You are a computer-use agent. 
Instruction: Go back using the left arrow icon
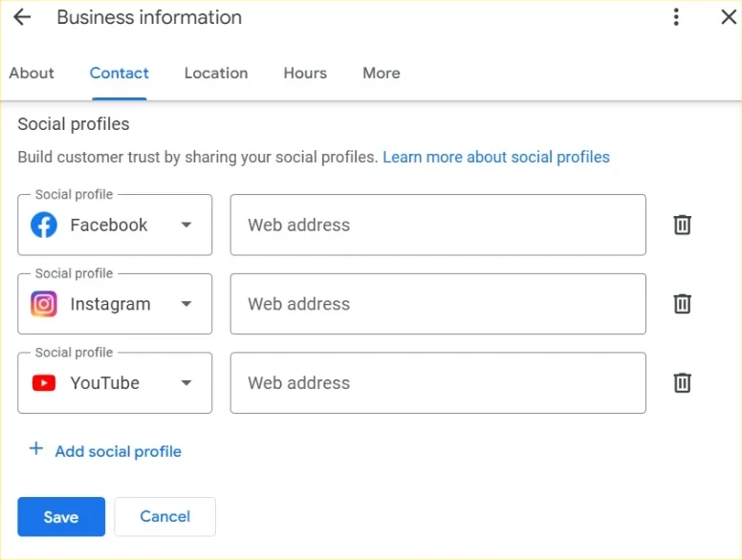click(22, 17)
